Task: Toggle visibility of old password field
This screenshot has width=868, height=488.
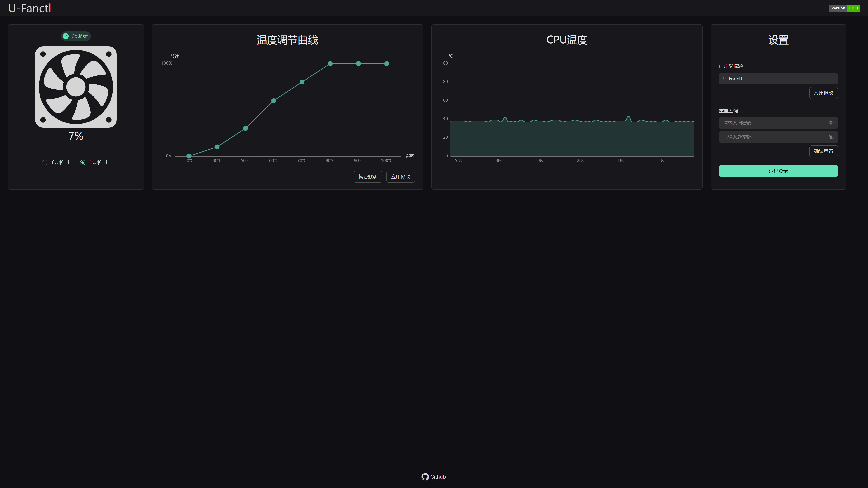Action: coord(831,123)
